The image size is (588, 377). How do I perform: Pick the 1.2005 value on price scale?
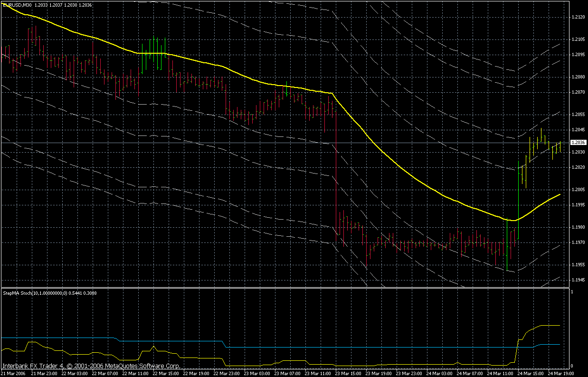578,190
